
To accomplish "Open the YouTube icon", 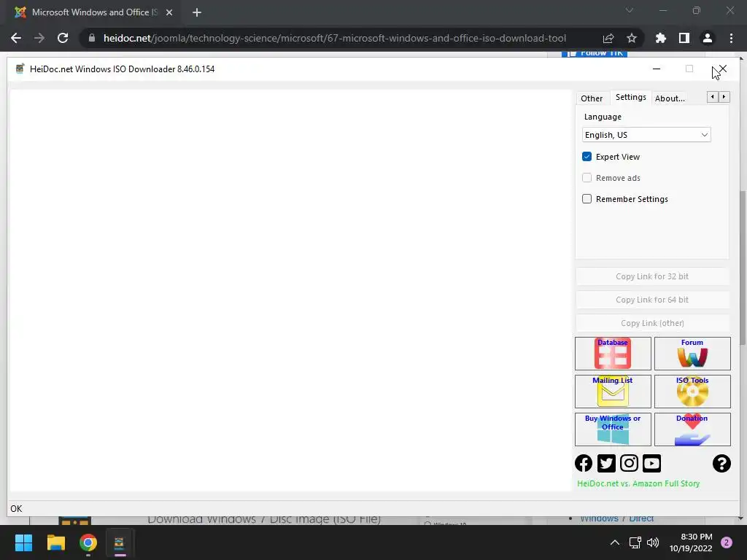I will point(651,463).
